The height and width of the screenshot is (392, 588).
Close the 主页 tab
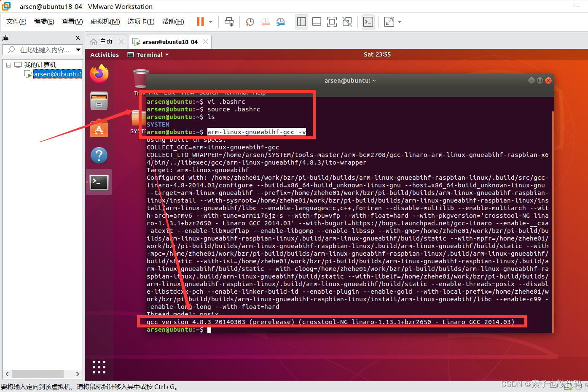click(x=121, y=41)
